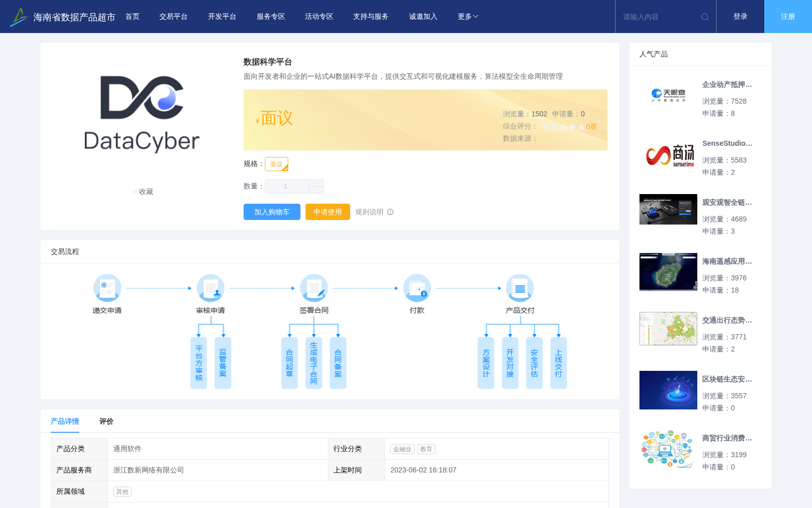Click the 登录 button
This screenshot has height=508, width=812.
tap(740, 17)
